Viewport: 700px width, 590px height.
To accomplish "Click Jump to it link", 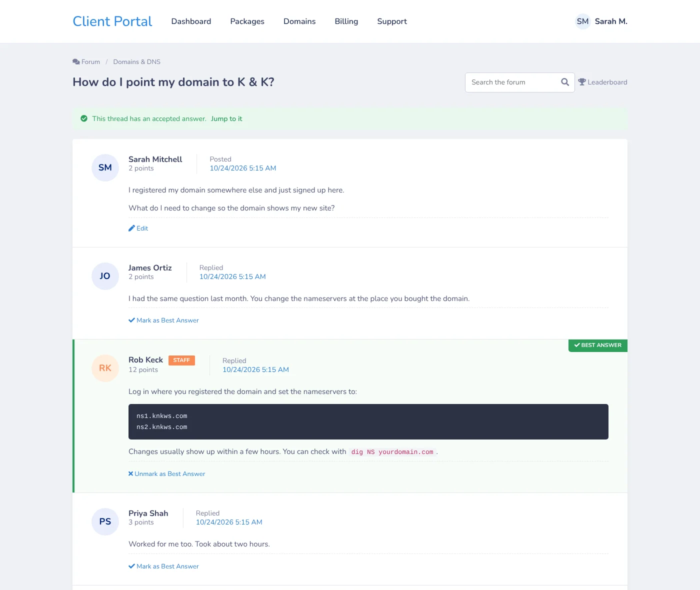I will pos(226,118).
